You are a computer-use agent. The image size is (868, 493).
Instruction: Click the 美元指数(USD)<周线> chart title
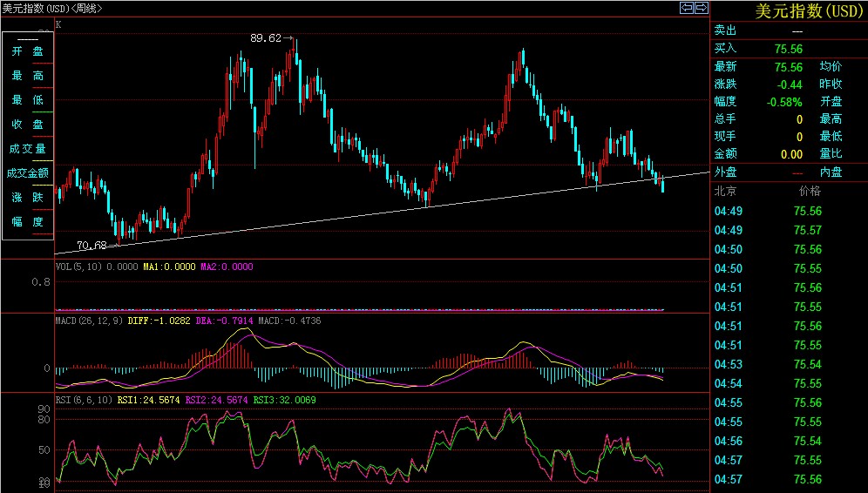[x=52, y=9]
